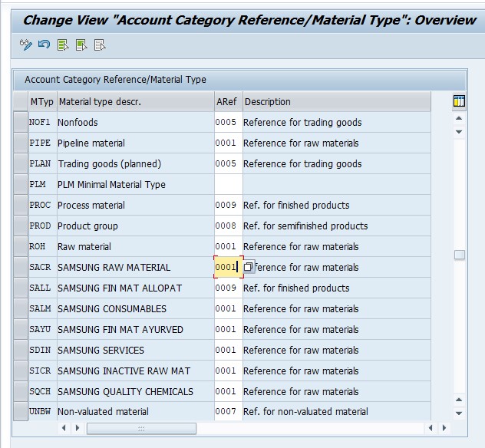Select the row selector for SALL
The image size is (485, 448).
[21, 288]
